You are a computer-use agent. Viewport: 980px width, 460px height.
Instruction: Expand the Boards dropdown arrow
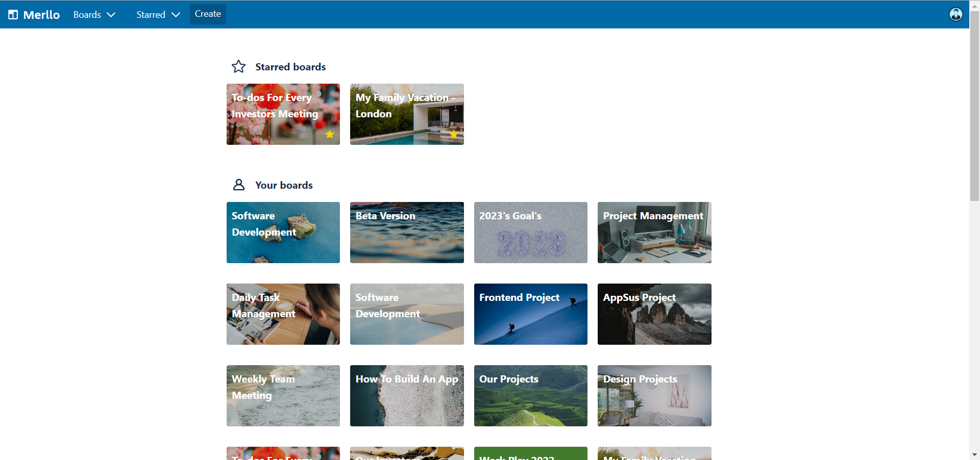112,14
